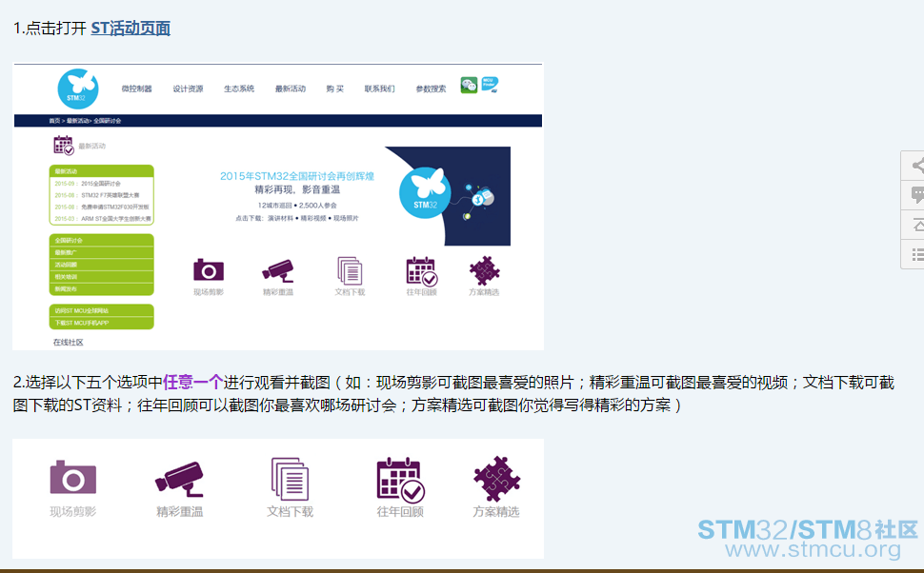Click the comment bubble icon in the floating sidebar
924x573 pixels.
[x=917, y=195]
